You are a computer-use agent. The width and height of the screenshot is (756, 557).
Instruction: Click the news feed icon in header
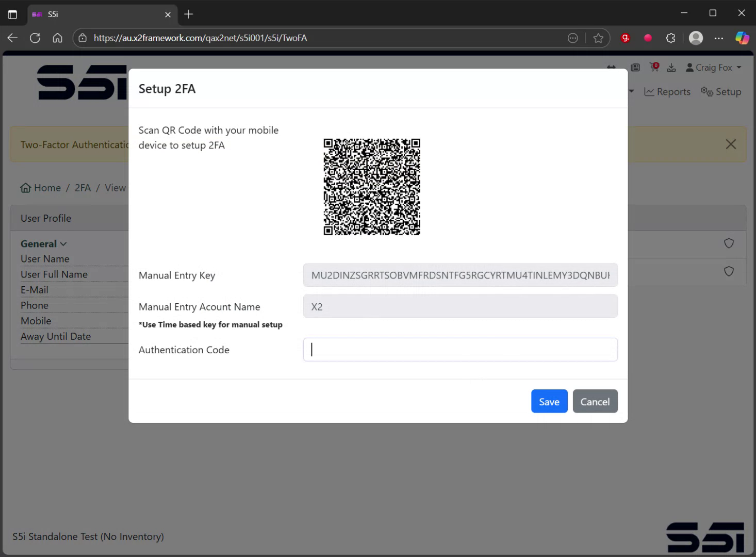[x=635, y=68]
